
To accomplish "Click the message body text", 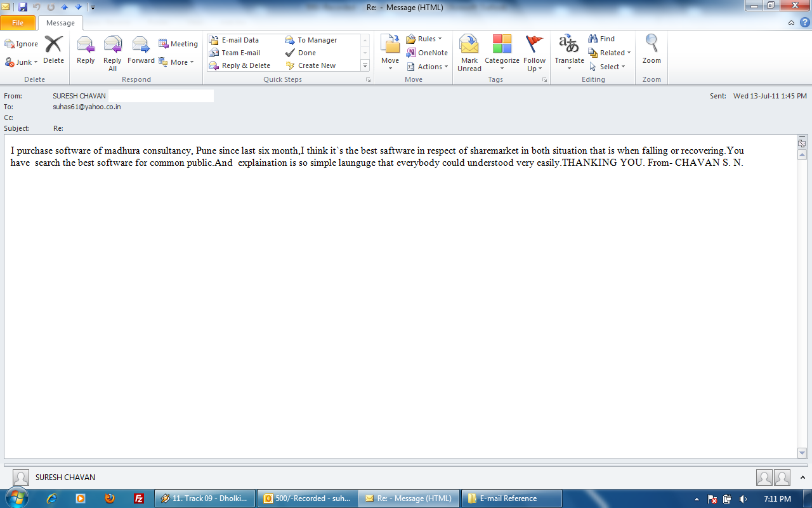I will (x=377, y=156).
